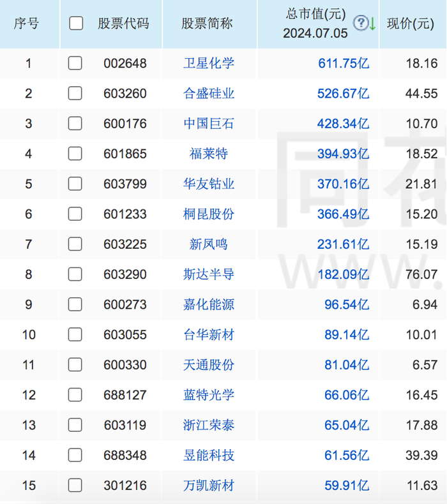
Task: Click the 370.16亿 market value
Action: 343,184
